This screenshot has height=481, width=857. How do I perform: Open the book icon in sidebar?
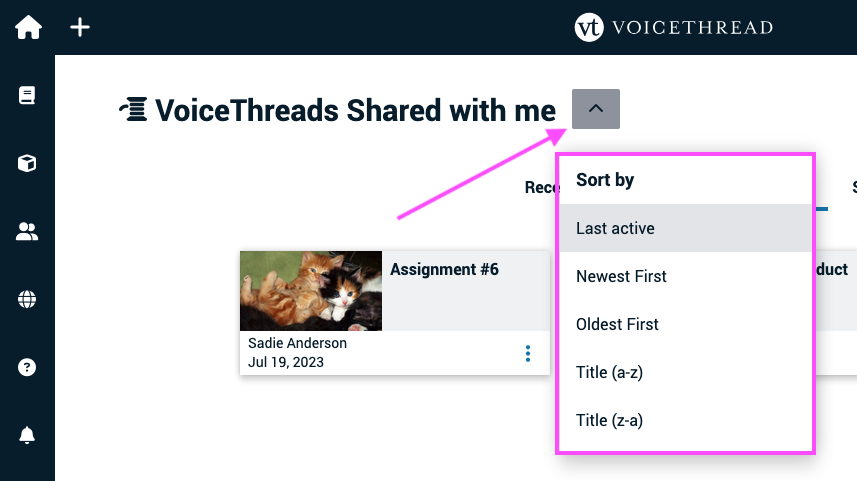(x=27, y=95)
